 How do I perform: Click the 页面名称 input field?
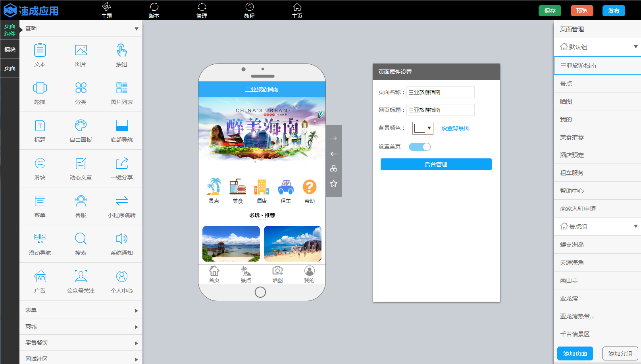pos(440,92)
